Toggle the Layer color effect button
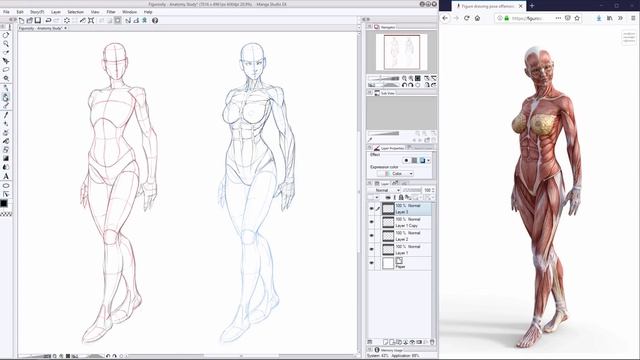The image size is (640, 360). click(x=422, y=160)
